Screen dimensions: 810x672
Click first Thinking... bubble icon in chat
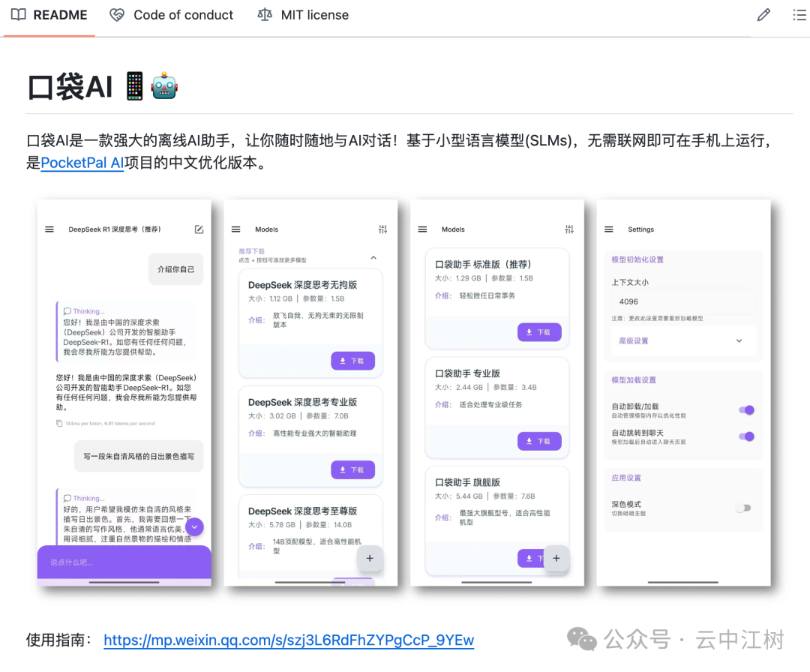(x=67, y=311)
